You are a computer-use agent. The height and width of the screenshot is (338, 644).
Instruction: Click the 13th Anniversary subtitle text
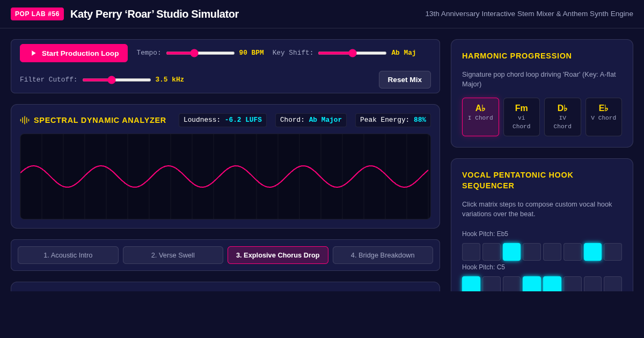(x=529, y=14)
